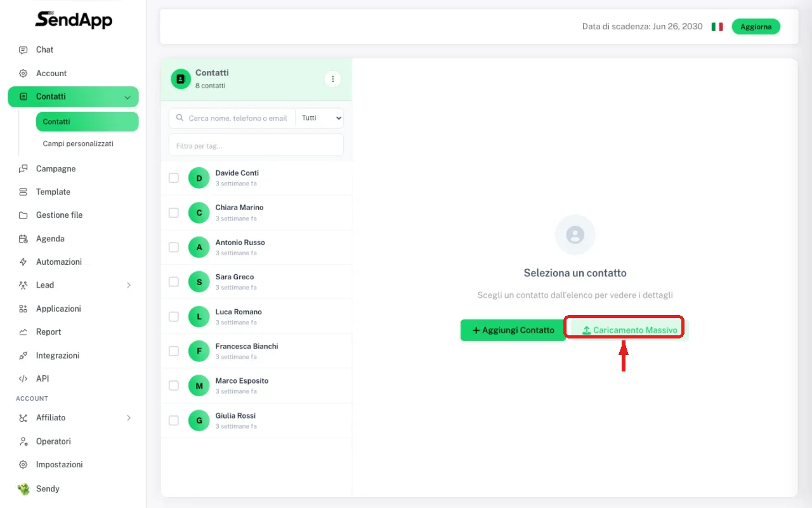Check the box next to Luca Romano
Screen dimensions: 812x508
(174, 316)
